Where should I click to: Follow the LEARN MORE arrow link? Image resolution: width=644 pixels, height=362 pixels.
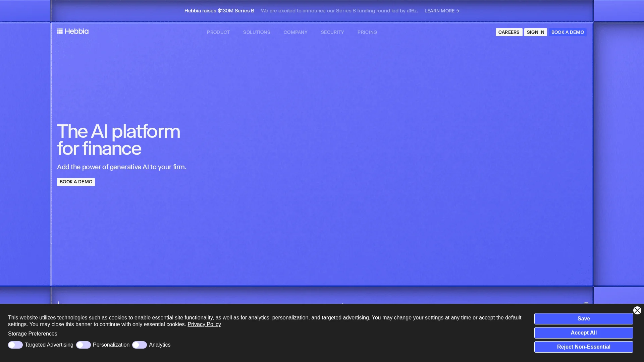(442, 11)
